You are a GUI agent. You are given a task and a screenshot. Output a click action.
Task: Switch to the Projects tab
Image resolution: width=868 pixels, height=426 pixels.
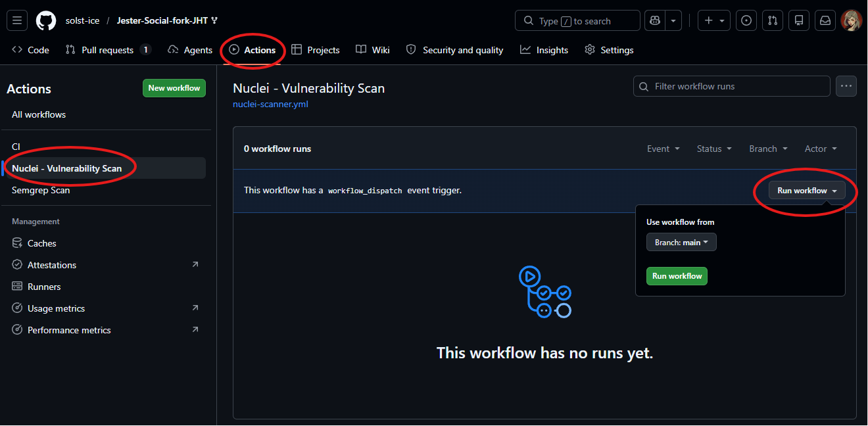click(316, 50)
